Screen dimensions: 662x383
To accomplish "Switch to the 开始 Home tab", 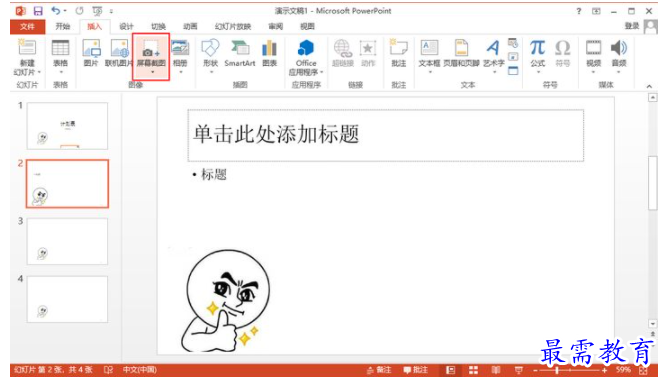I will point(62,27).
